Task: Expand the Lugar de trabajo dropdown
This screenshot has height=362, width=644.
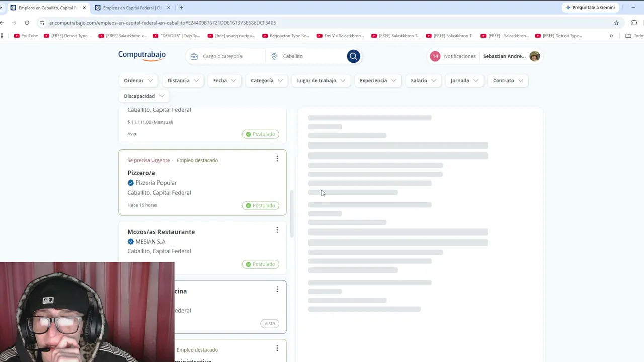Action: tap(321, 80)
